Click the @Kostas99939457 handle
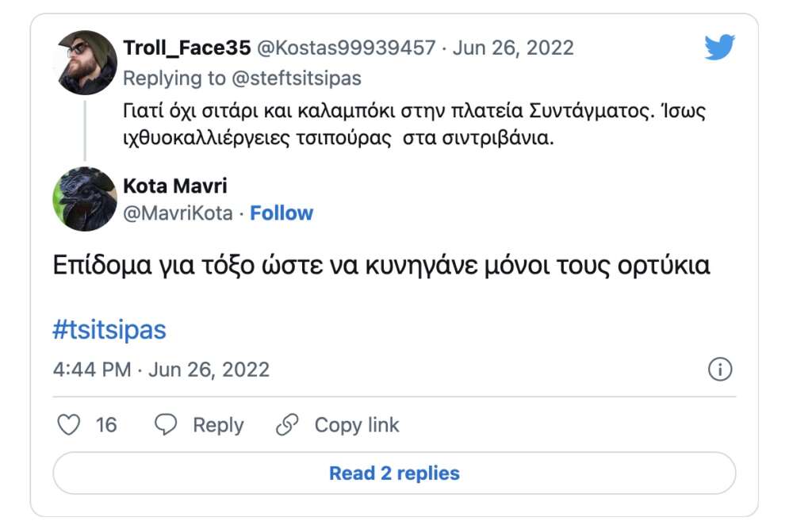The width and height of the screenshot is (812, 525). click(x=347, y=48)
